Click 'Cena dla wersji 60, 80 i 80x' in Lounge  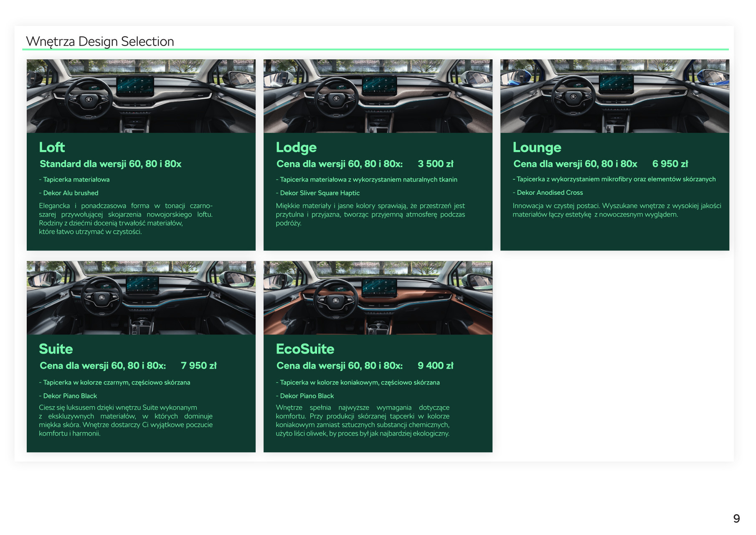(575, 164)
